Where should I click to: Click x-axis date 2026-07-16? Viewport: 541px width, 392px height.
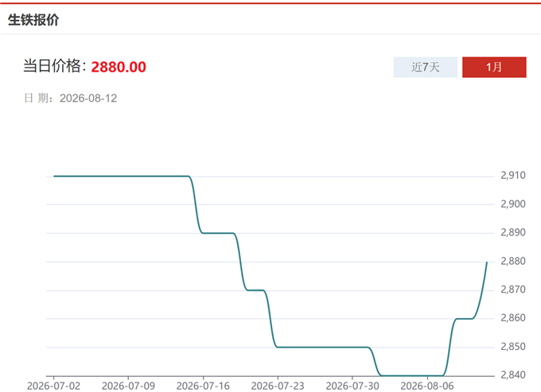tap(203, 386)
